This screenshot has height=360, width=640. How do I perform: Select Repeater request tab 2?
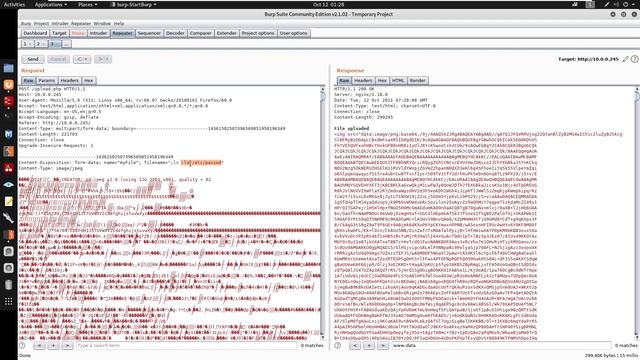(x=40, y=44)
